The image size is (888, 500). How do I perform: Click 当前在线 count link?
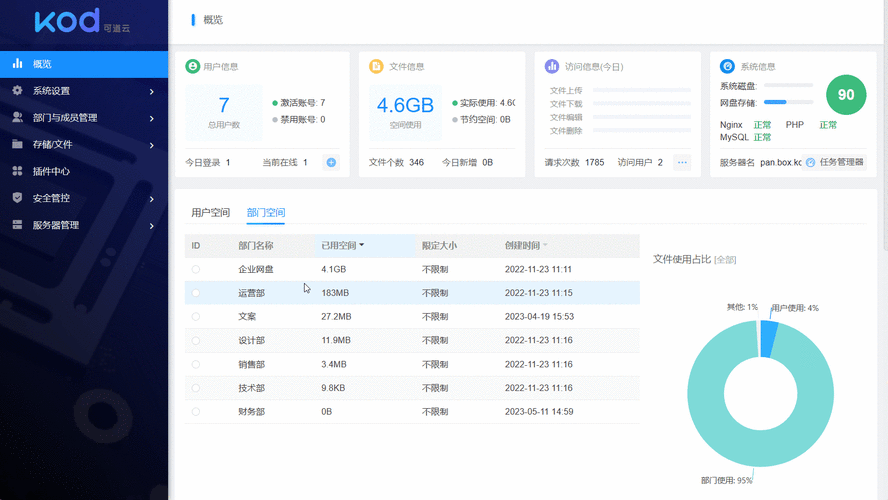285,163
